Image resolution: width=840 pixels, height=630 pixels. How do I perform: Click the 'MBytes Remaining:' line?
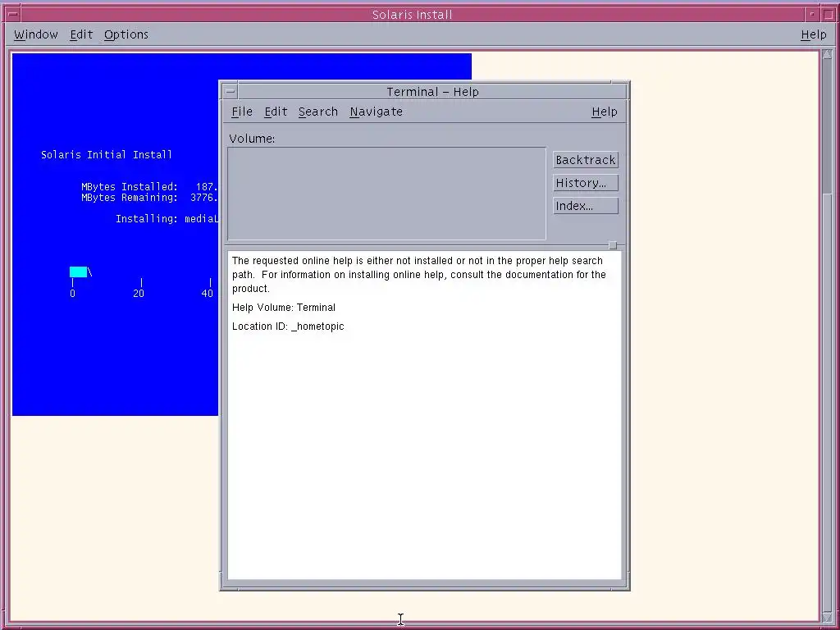pyautogui.click(x=149, y=198)
